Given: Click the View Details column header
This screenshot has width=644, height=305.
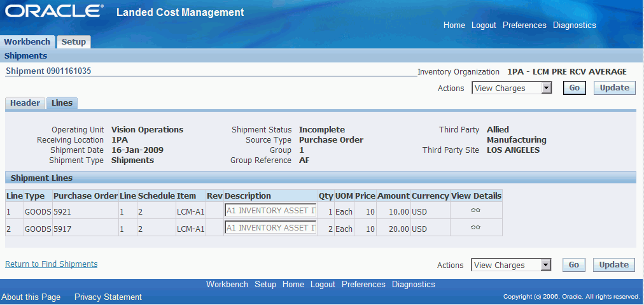Looking at the screenshot, I should click(x=476, y=195).
